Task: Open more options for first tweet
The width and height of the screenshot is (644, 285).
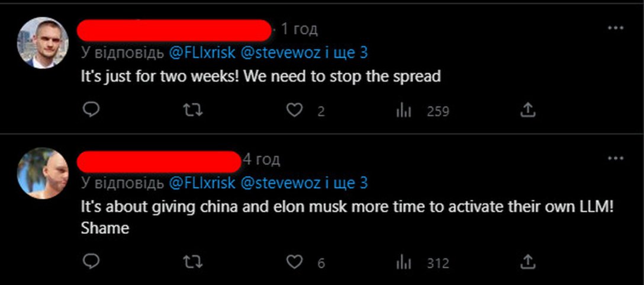Action: click(616, 28)
